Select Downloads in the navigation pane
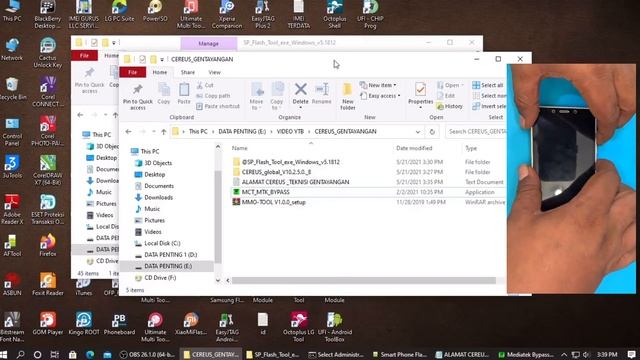 [158, 197]
